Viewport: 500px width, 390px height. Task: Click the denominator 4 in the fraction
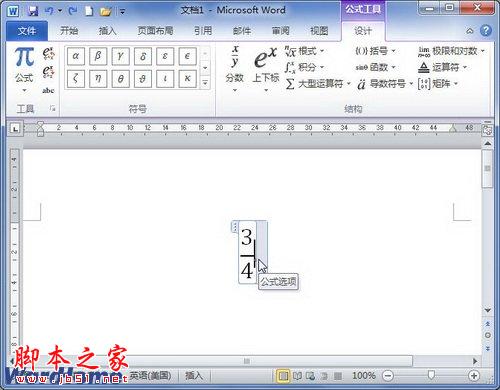pyautogui.click(x=247, y=270)
